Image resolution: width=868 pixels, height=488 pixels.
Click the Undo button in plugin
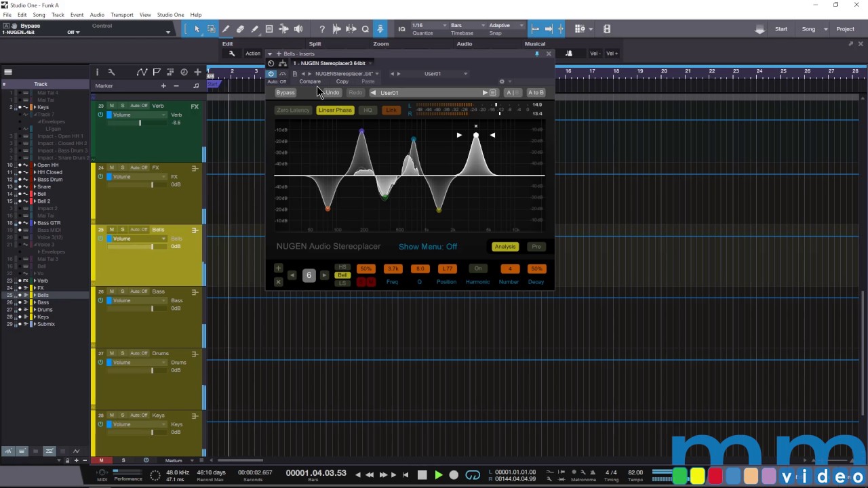click(332, 93)
